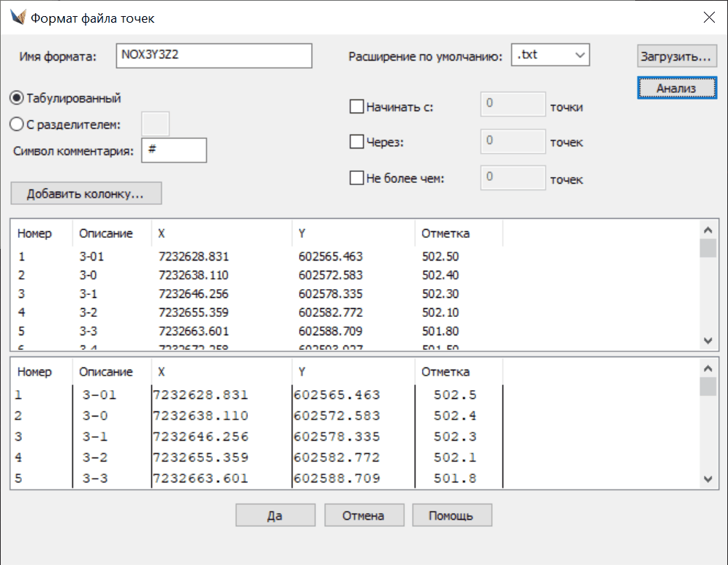
Task: Toggle the Через checkbox
Action: pyautogui.click(x=357, y=142)
